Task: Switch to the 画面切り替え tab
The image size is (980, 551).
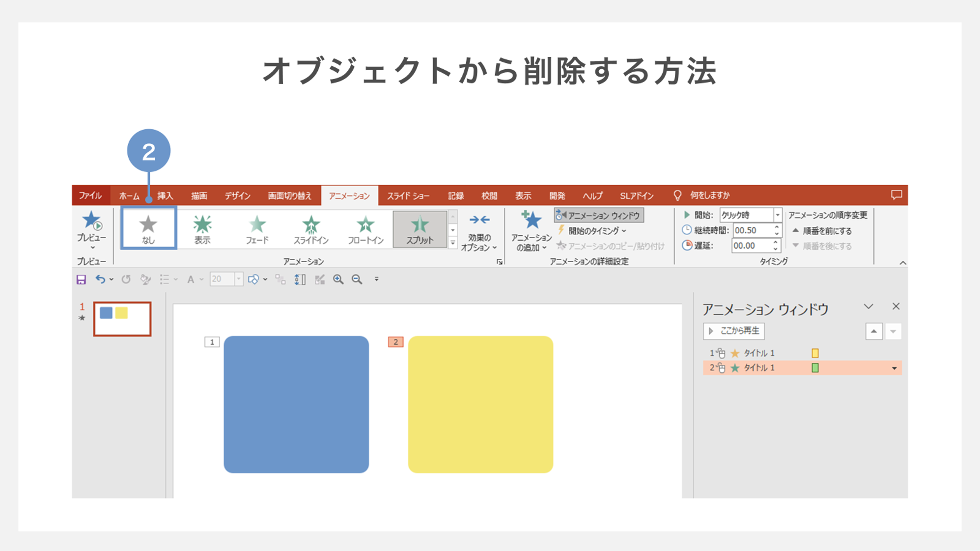Action: click(x=290, y=195)
